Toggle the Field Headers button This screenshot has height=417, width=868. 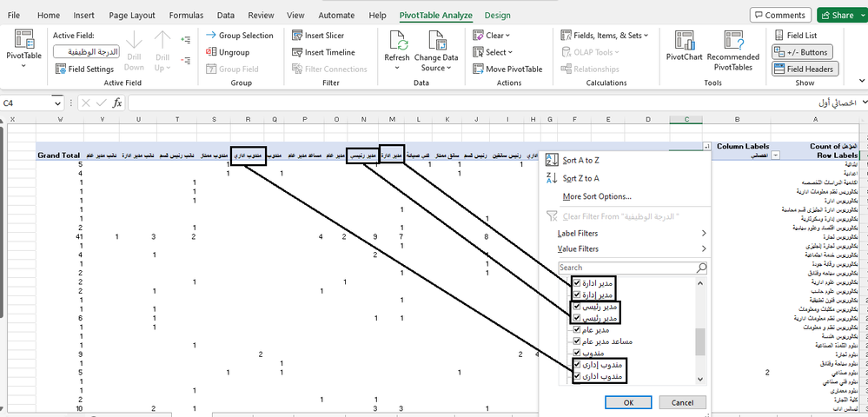pos(805,69)
